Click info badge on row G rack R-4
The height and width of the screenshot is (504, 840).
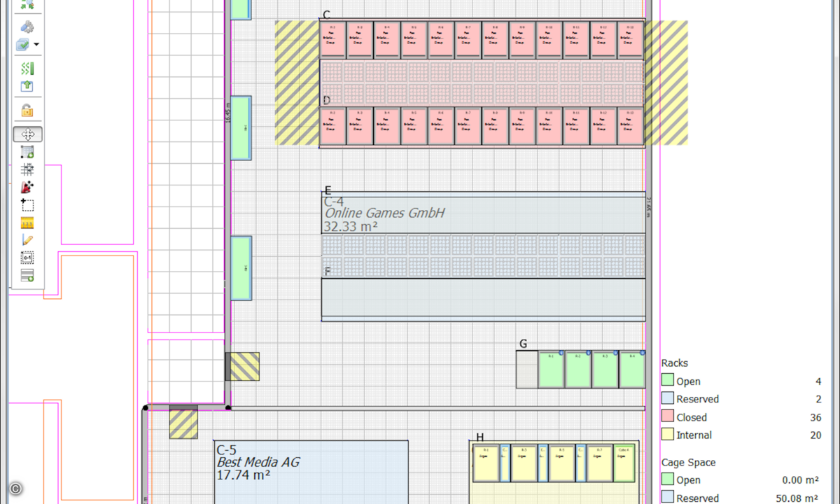(x=643, y=353)
